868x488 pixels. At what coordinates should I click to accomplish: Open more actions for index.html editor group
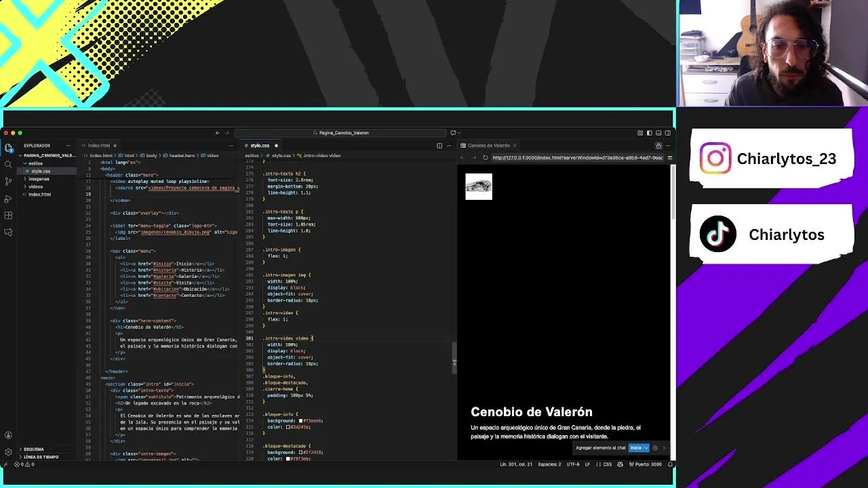(x=231, y=145)
